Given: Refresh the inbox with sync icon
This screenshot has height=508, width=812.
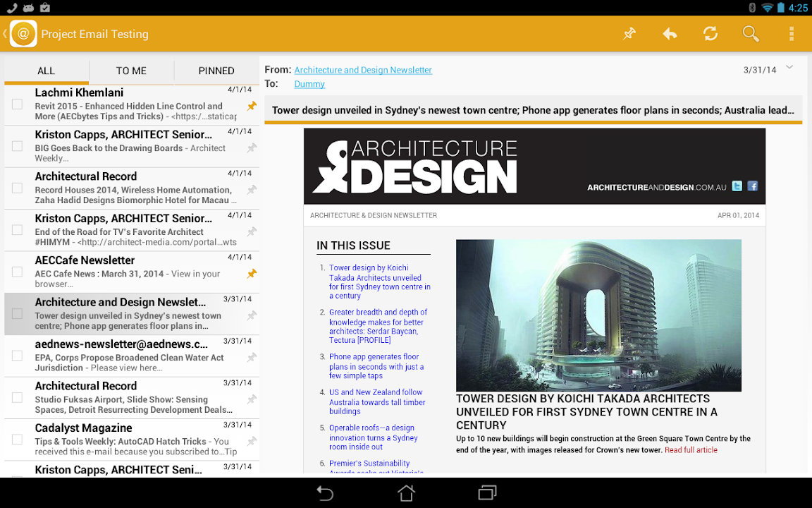Looking at the screenshot, I should (x=710, y=34).
